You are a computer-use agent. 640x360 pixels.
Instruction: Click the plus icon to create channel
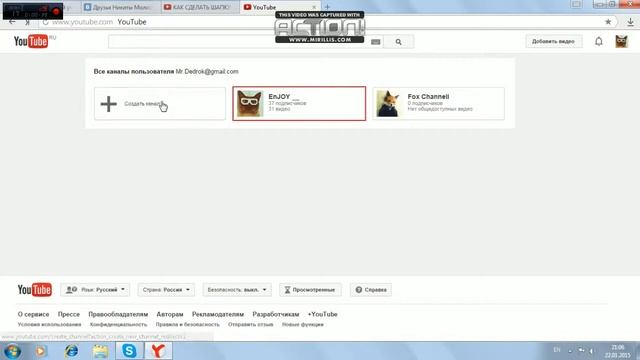click(x=109, y=104)
